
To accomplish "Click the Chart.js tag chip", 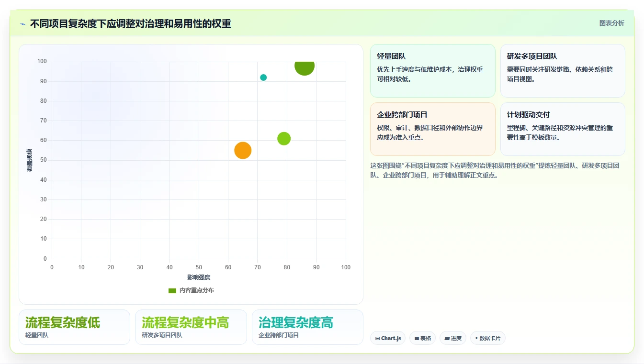I will pos(388,338).
